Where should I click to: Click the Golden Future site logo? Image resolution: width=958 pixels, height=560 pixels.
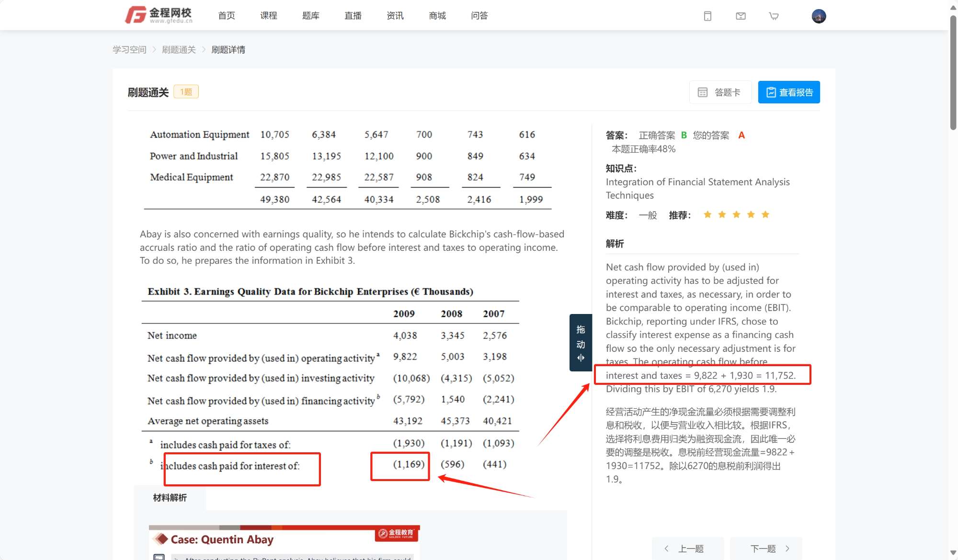tap(159, 15)
